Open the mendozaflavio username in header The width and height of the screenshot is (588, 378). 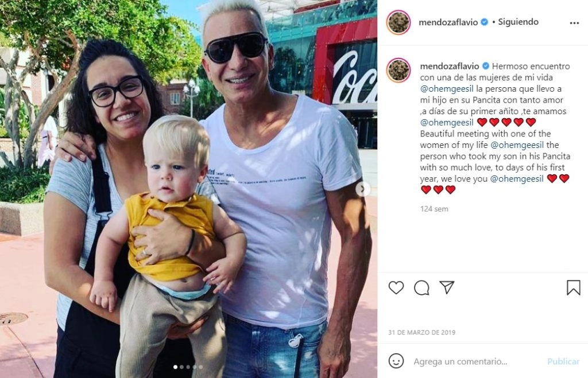448,22
